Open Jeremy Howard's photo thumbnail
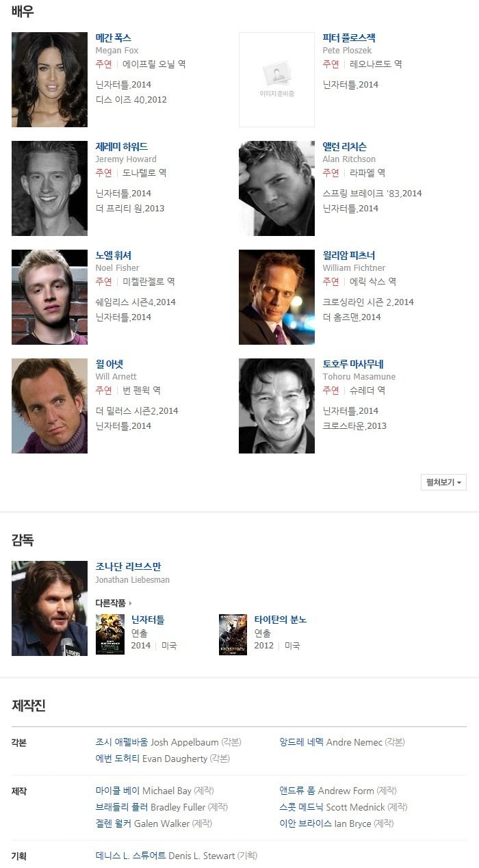This screenshot has width=479, height=868. point(49,188)
